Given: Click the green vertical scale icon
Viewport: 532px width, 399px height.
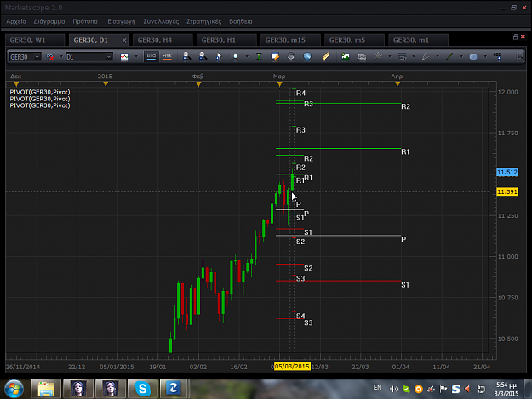Looking at the screenshot, I should click(259, 56).
